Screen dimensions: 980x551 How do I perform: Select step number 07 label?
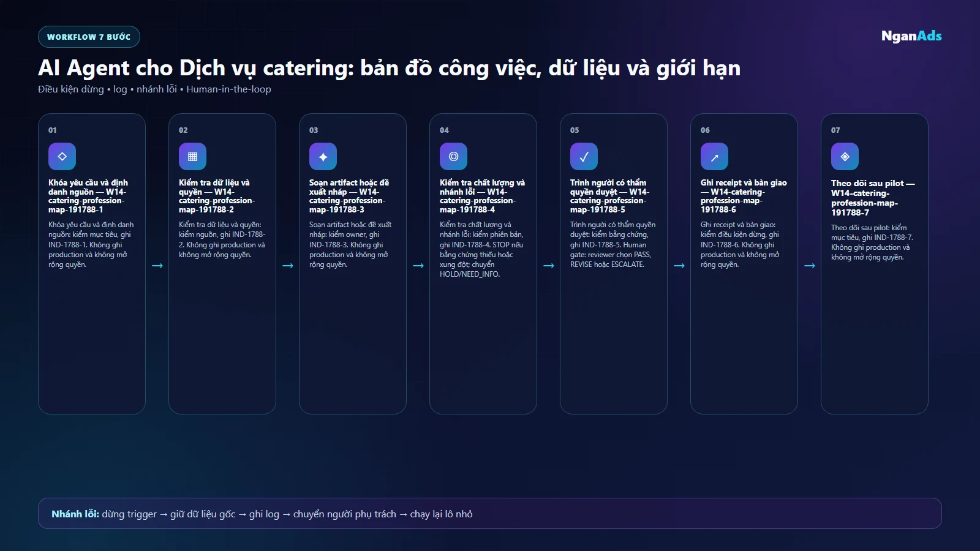(x=835, y=130)
